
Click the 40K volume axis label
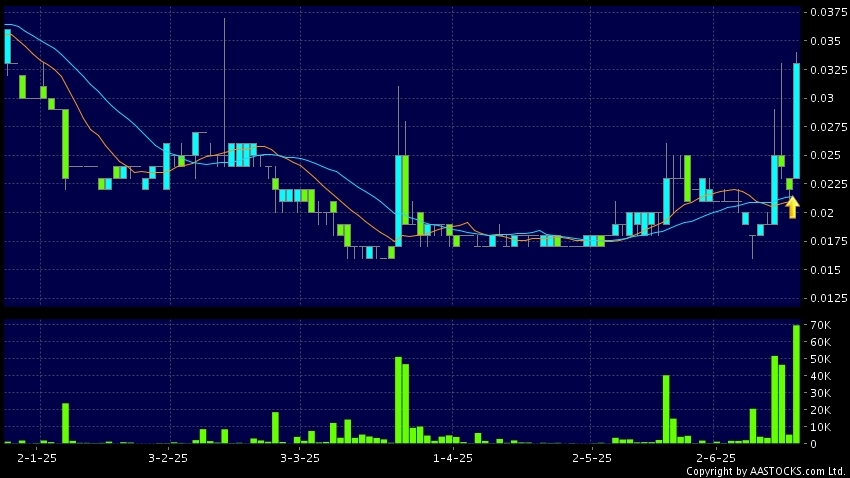821,376
